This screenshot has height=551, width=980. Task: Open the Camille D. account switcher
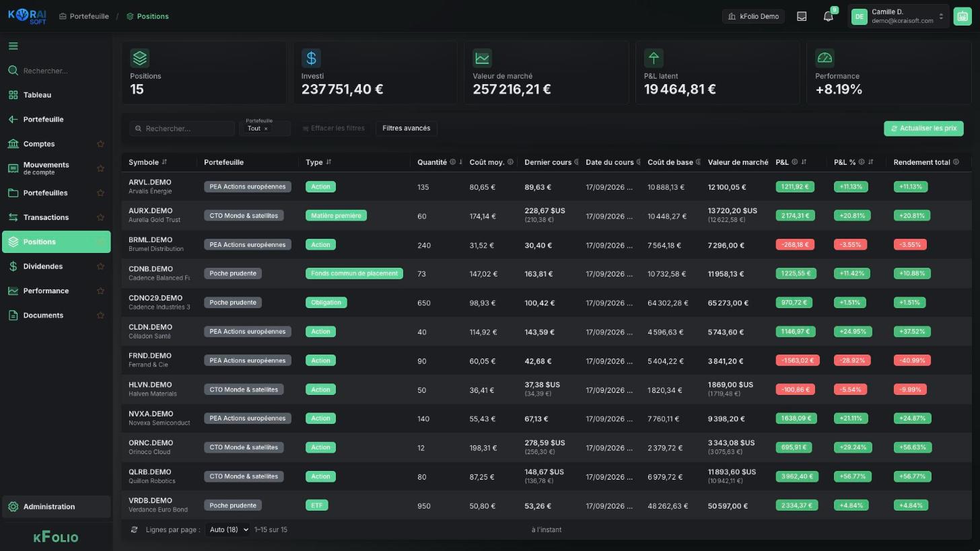pos(898,16)
